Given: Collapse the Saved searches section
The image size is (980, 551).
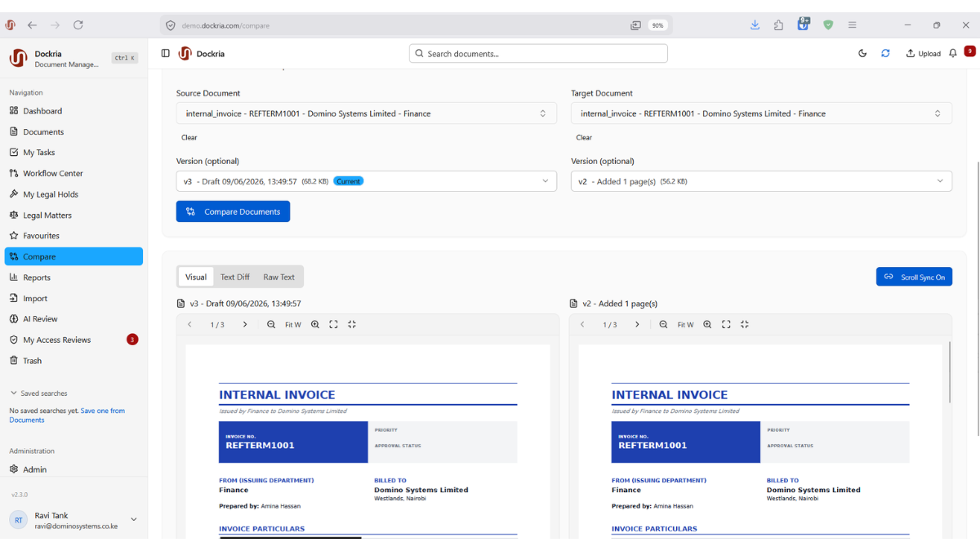Looking at the screenshot, I should click(38, 393).
